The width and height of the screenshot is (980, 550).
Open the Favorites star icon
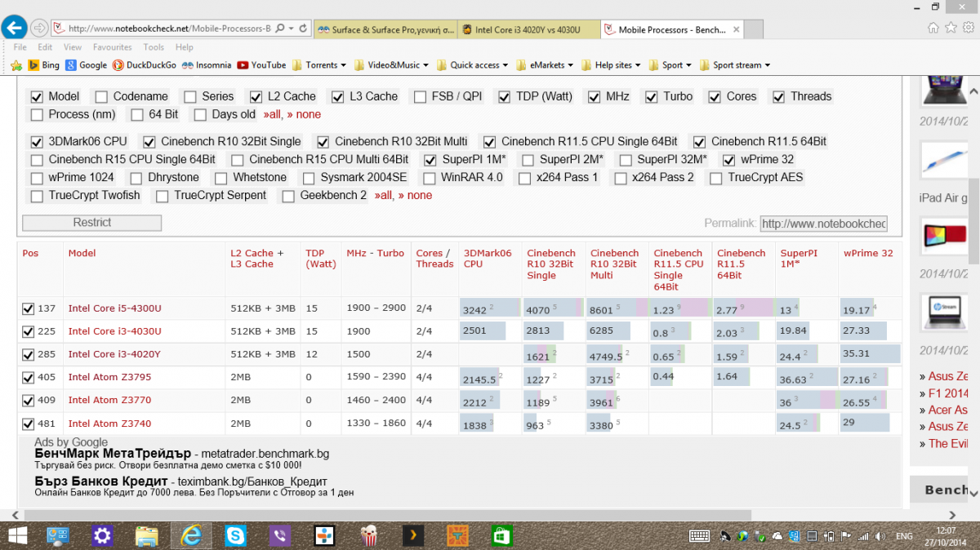950,28
